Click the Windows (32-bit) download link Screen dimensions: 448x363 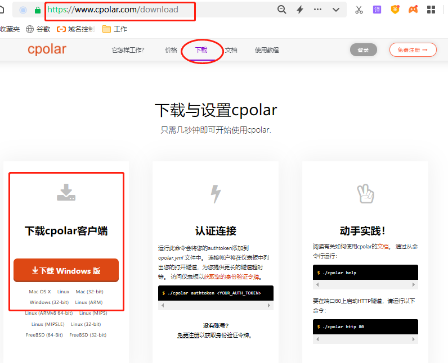click(49, 302)
